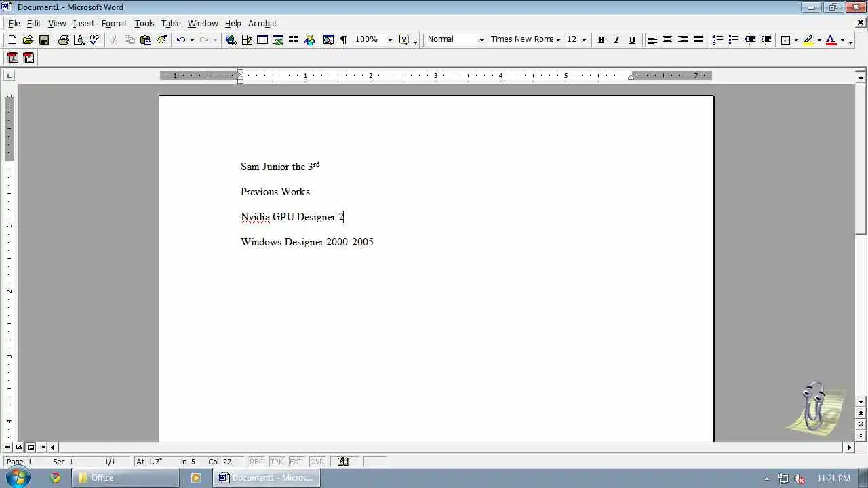
Task: Expand the Undo history arrow
Action: point(192,40)
